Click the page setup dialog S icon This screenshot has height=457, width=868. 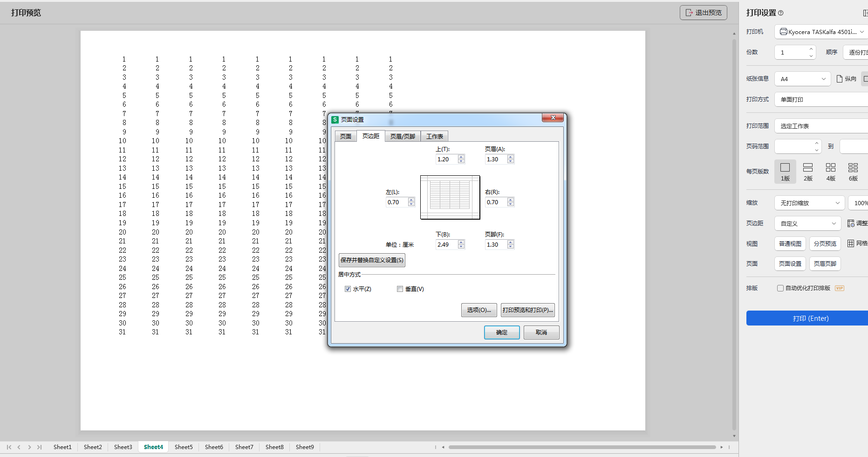point(335,119)
